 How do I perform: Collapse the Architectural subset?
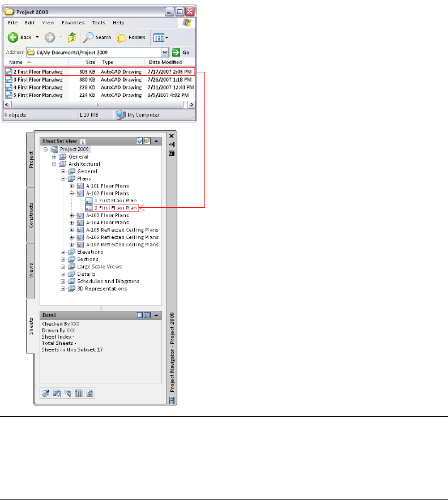(54, 164)
